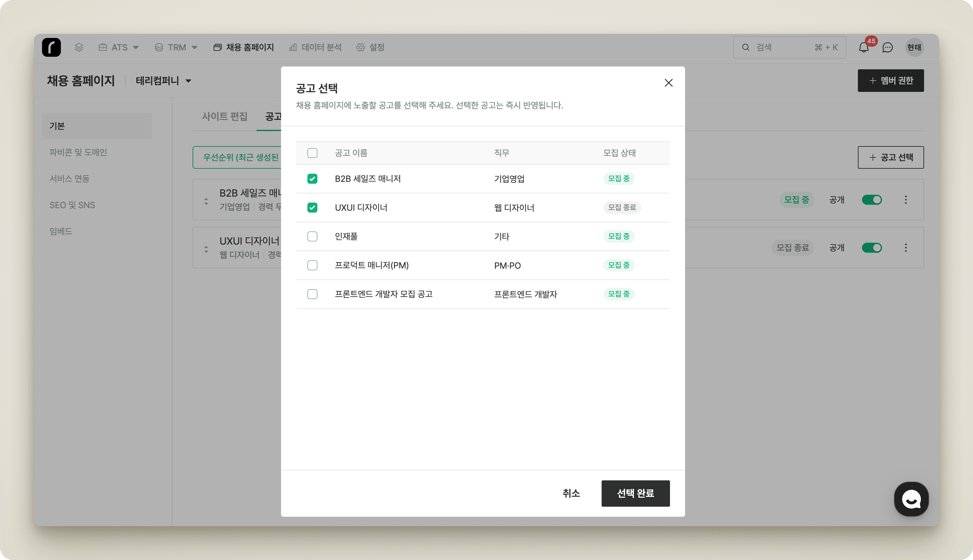Click the layers stack icon in navbar
The height and width of the screenshot is (560, 973).
click(x=79, y=47)
